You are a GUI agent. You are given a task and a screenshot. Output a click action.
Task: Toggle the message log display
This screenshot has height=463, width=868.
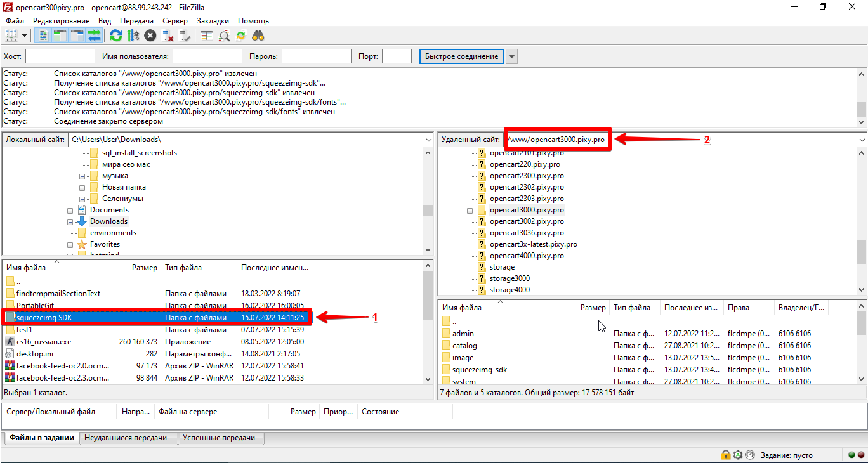(x=43, y=36)
